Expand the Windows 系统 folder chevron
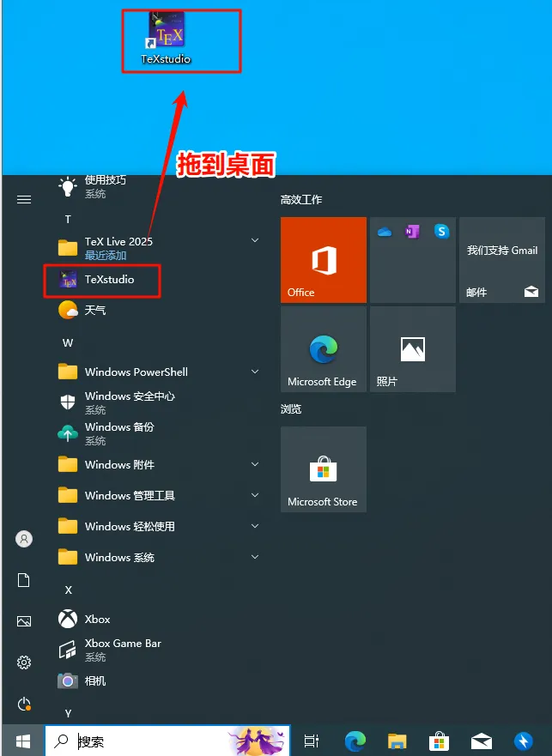Screen dimensions: 552x756 [255, 556]
